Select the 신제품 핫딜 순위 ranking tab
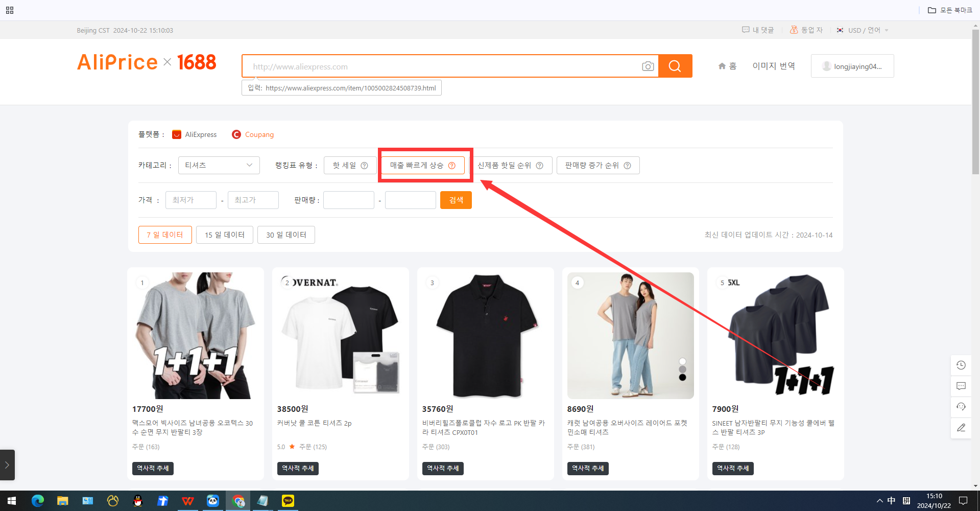Image resolution: width=980 pixels, height=511 pixels. coord(510,165)
